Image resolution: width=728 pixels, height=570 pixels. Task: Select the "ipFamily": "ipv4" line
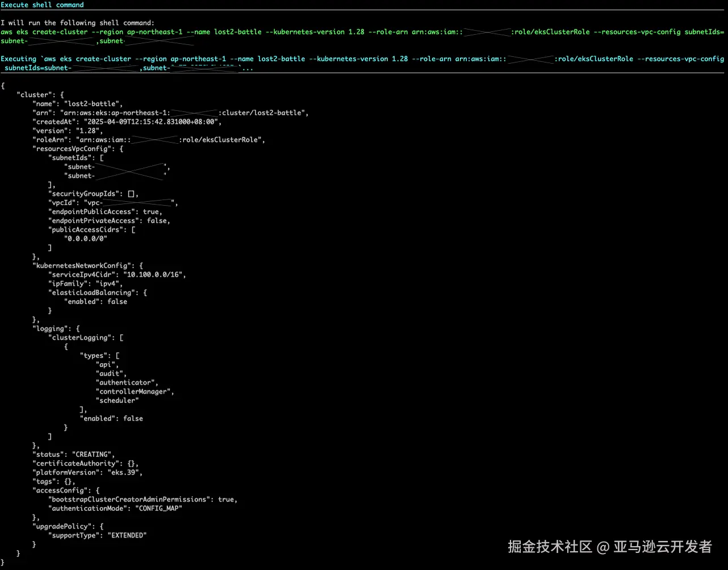tap(86, 284)
